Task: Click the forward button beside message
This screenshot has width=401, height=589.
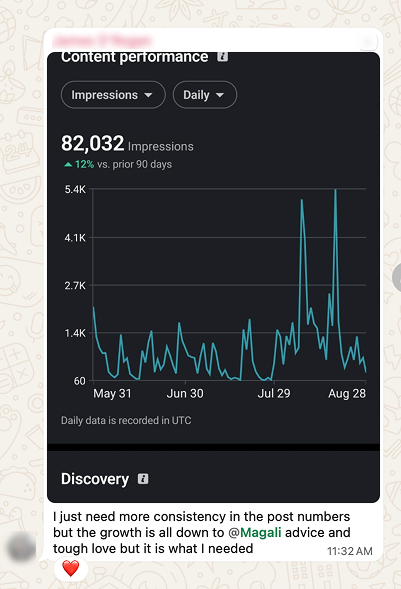Action: coord(397,277)
